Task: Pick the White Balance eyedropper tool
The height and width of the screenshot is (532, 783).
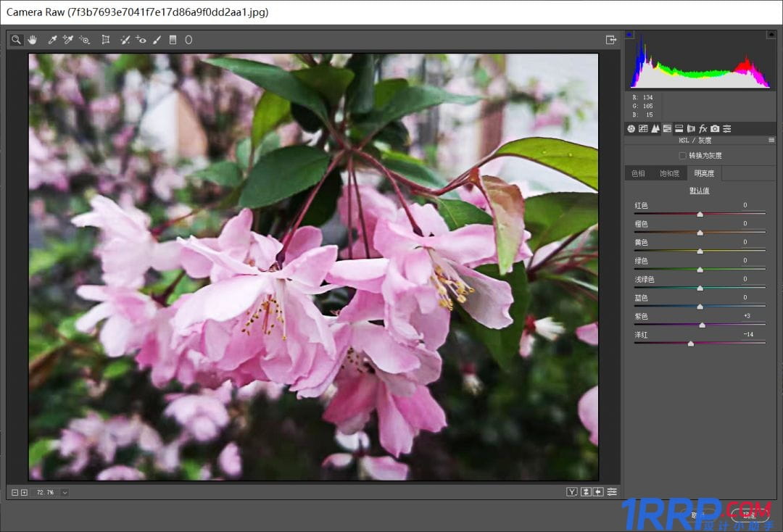Action: (x=52, y=40)
